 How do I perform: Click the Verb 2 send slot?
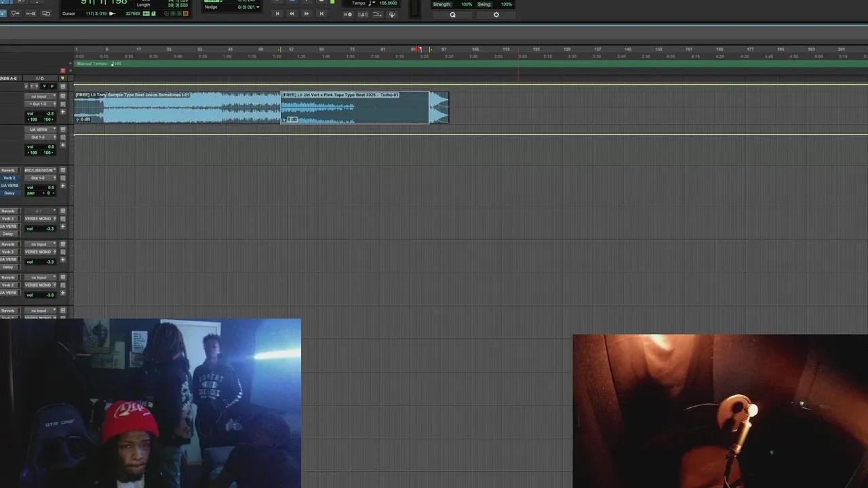pyautogui.click(x=9, y=178)
